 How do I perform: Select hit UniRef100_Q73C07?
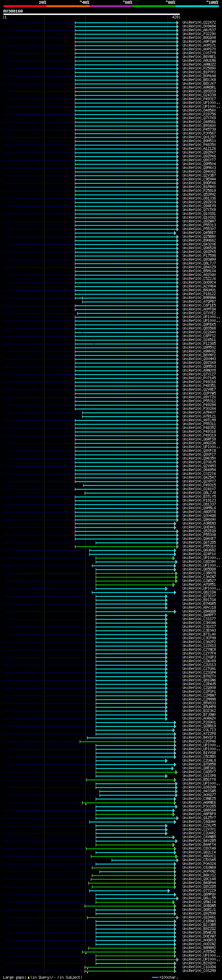tap(199, 596)
